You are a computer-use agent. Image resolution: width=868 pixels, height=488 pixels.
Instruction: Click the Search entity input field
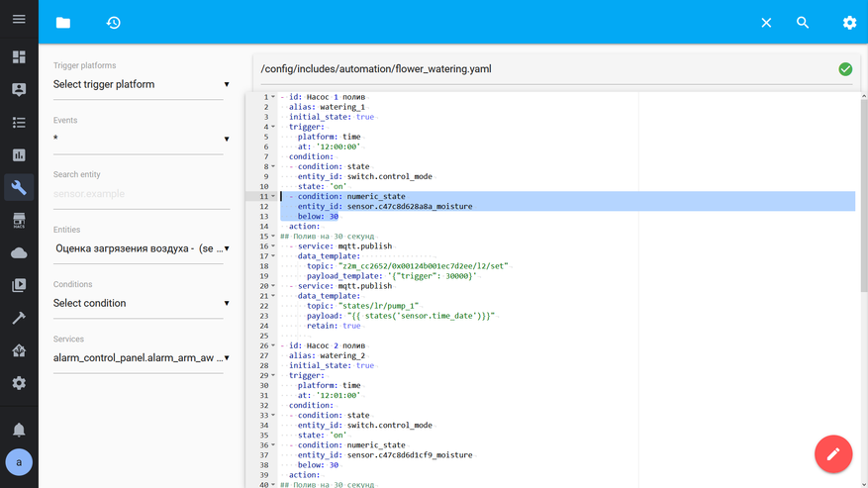tap(142, 194)
